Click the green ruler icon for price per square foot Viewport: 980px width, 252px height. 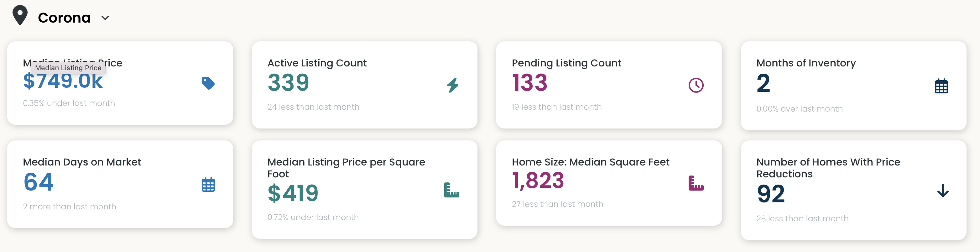(x=451, y=190)
